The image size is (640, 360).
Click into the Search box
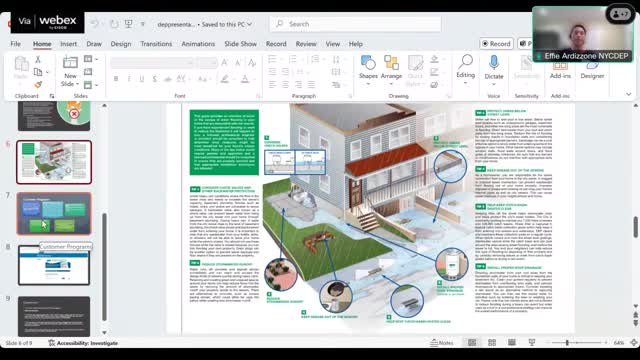click(356, 24)
